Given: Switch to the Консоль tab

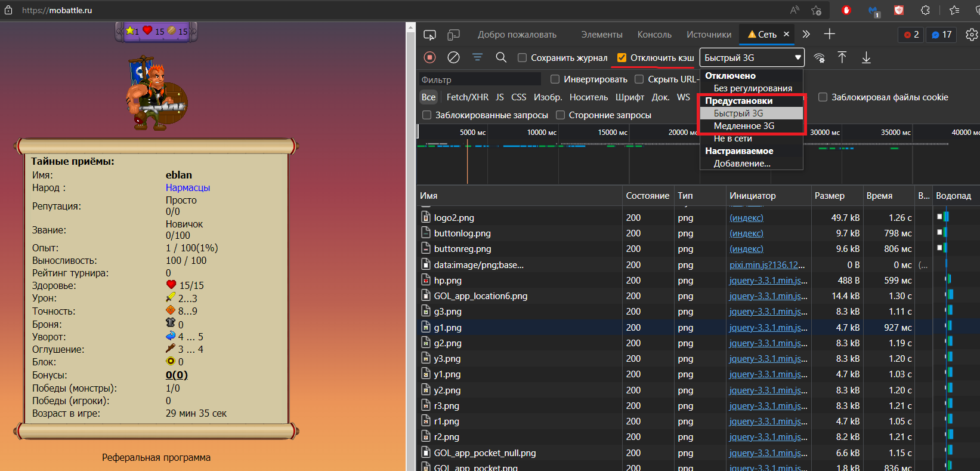Looking at the screenshot, I should pyautogui.click(x=654, y=35).
